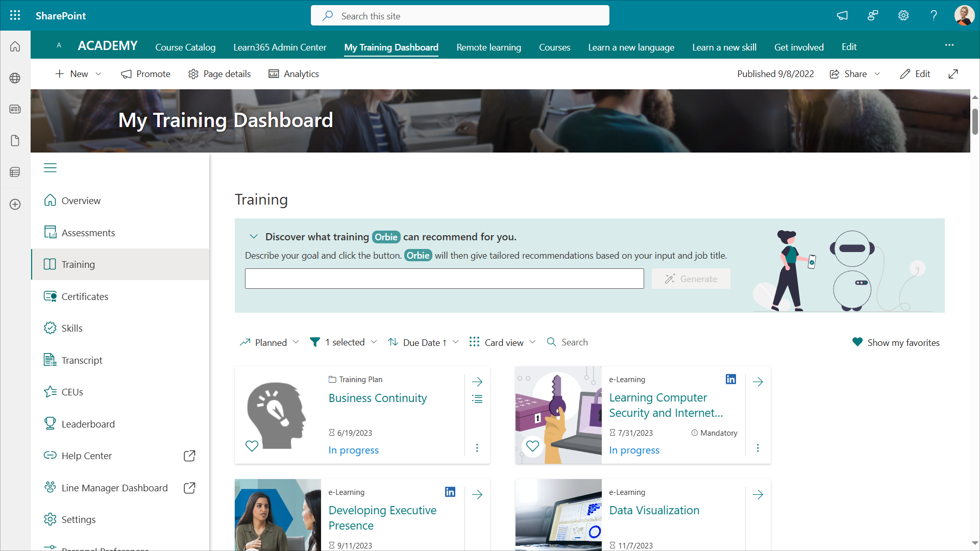The height and width of the screenshot is (551, 980).
Task: Open the details list icon on Business Continuity card
Action: tap(477, 399)
